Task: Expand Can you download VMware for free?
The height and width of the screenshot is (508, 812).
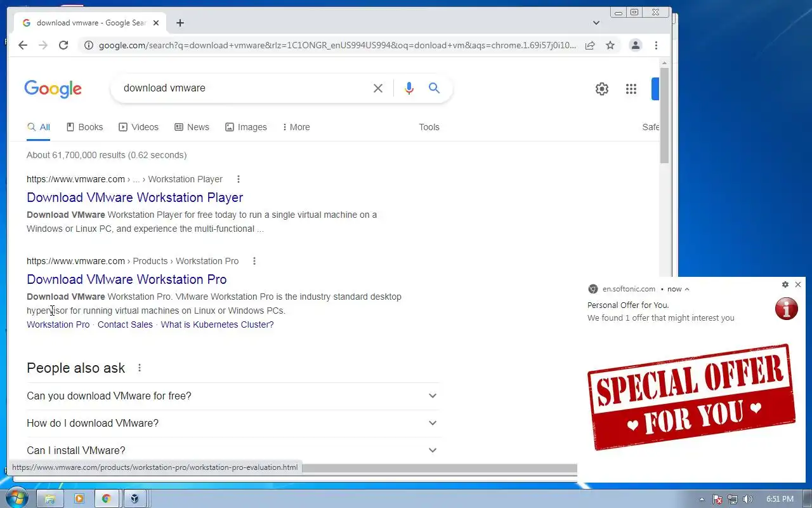Action: coord(233,396)
